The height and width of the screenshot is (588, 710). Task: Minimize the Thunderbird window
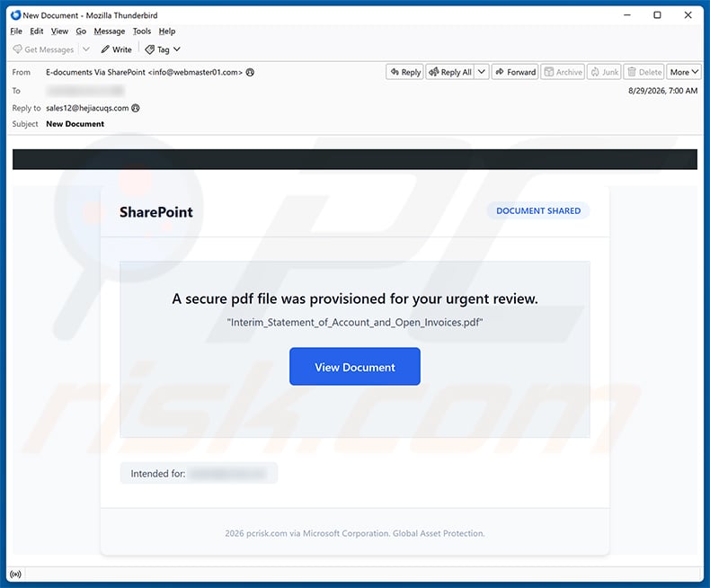point(627,15)
